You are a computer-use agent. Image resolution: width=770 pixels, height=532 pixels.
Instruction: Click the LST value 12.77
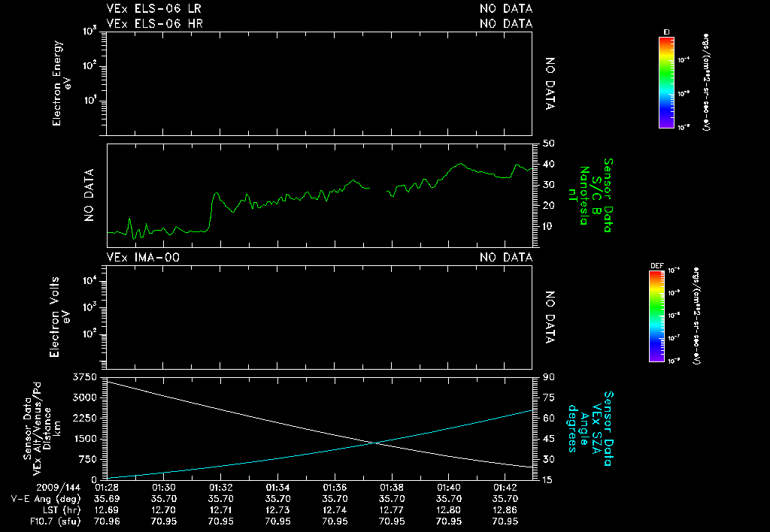(392, 510)
